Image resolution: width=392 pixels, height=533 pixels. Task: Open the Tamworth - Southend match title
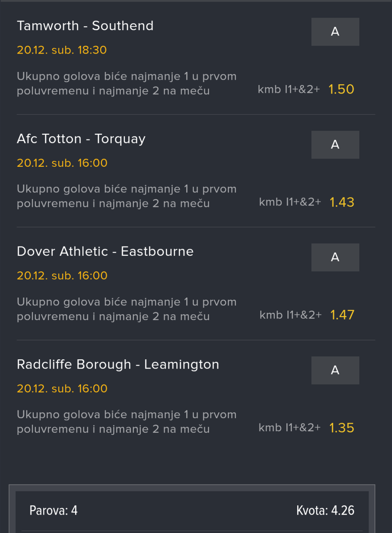85,26
